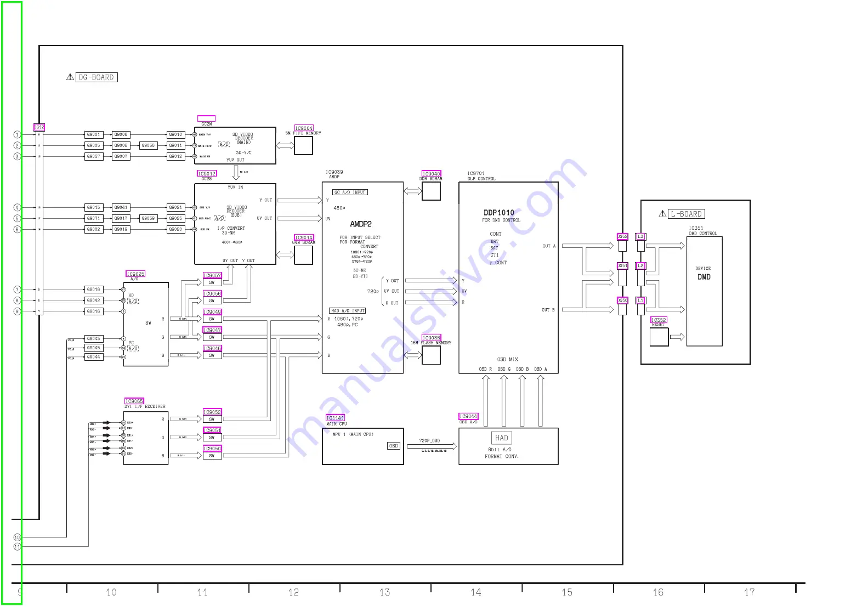
Task: Click the OSD MIX label
Action: pos(507,360)
